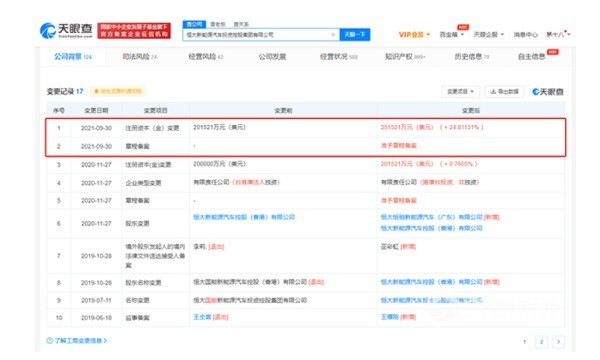Switch to the 公司发展 tab
The width and height of the screenshot is (600, 360).
(x=272, y=57)
